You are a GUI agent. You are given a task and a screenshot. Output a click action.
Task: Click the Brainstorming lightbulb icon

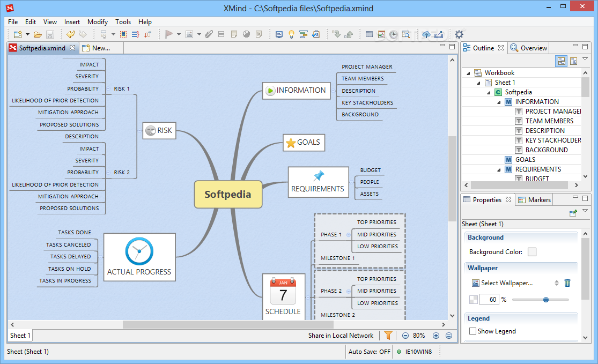[291, 34]
